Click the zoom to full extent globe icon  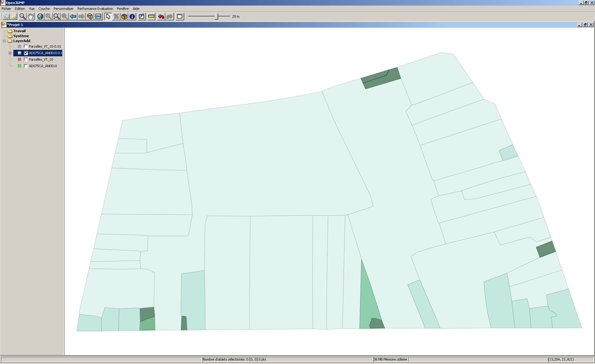40,16
